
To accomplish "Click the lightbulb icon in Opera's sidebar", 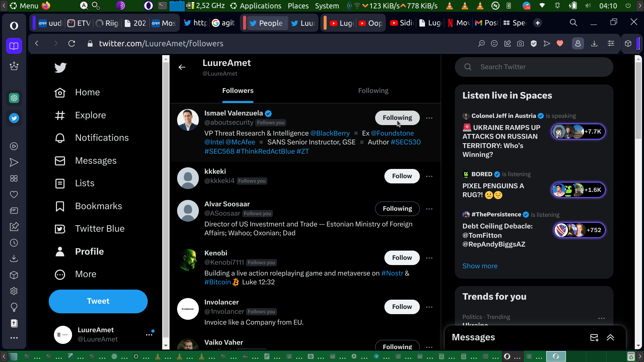I will pyautogui.click(x=14, y=307).
